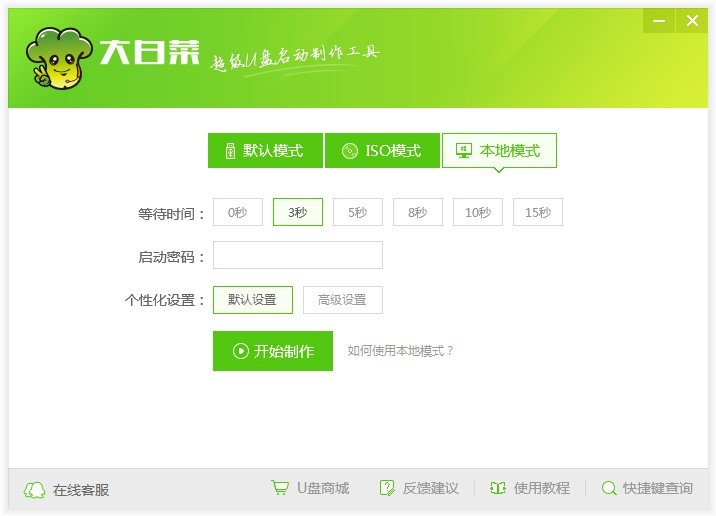Image resolution: width=716 pixels, height=516 pixels.
Task: Click the 使用教程 tutorial book icon
Action: pos(498,488)
